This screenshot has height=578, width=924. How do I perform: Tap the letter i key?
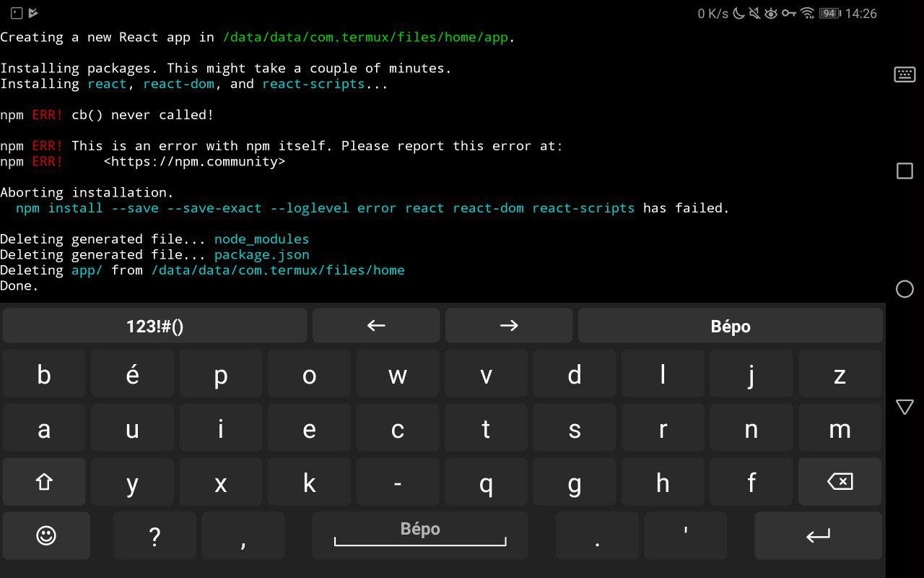coord(221,428)
